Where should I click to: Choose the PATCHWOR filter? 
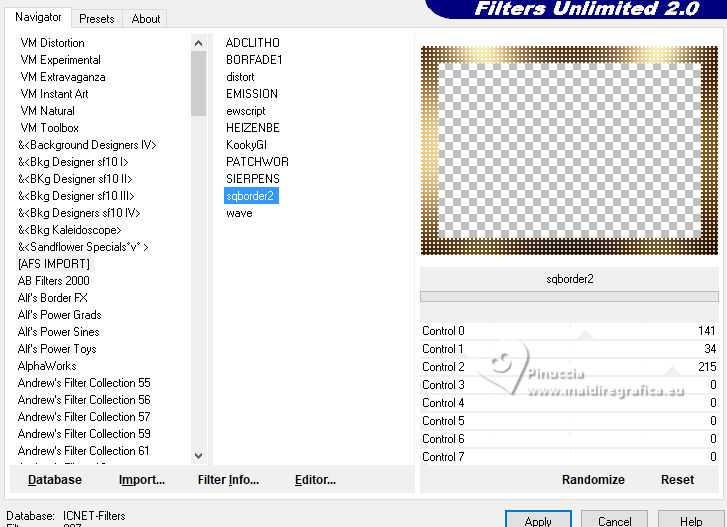click(257, 162)
